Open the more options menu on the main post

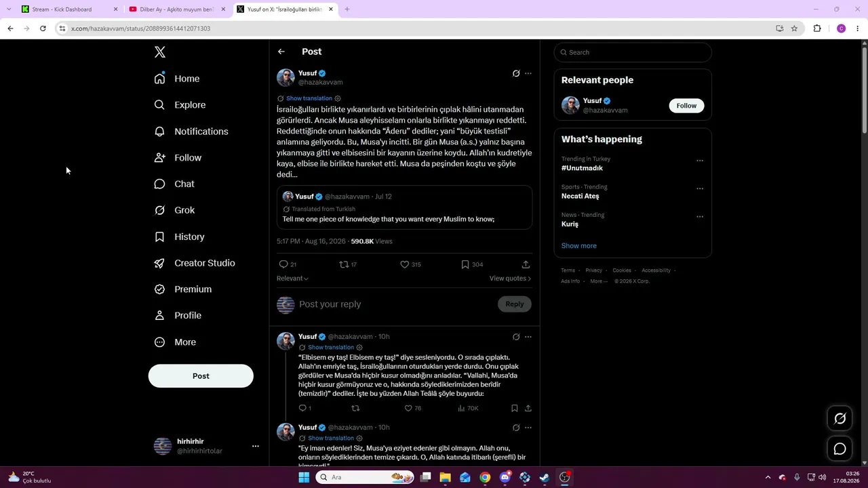528,73
